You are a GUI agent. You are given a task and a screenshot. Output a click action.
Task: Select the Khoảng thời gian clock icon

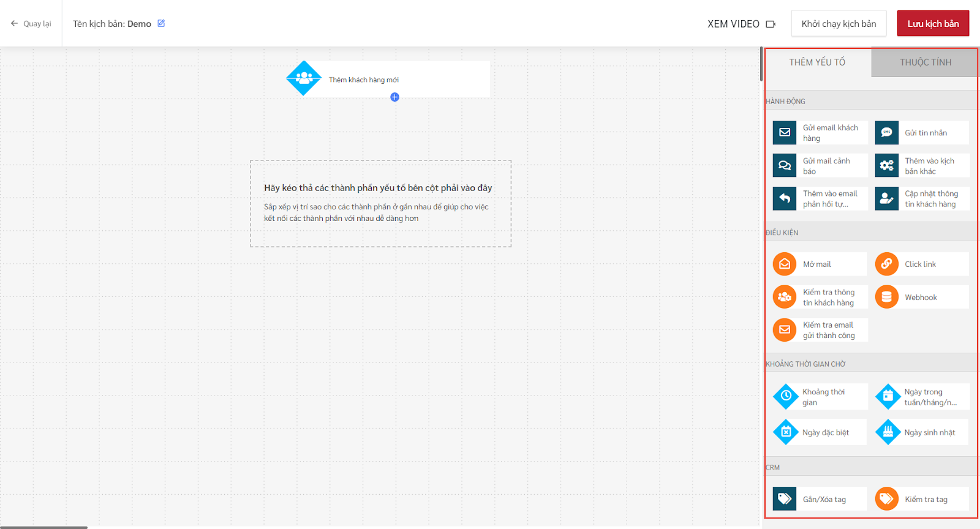point(786,396)
